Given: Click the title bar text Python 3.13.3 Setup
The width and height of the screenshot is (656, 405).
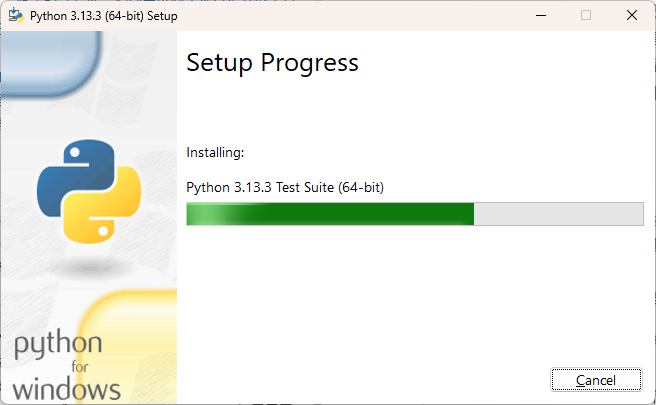Looking at the screenshot, I should pyautogui.click(x=104, y=16).
